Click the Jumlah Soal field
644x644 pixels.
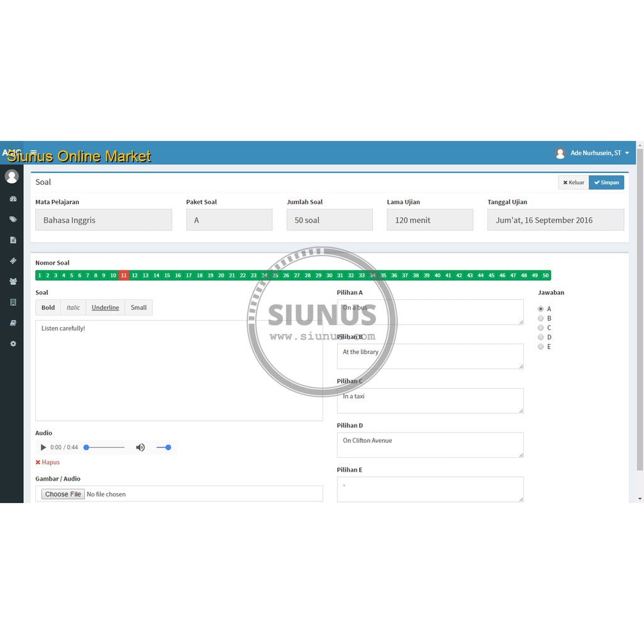pos(330,219)
